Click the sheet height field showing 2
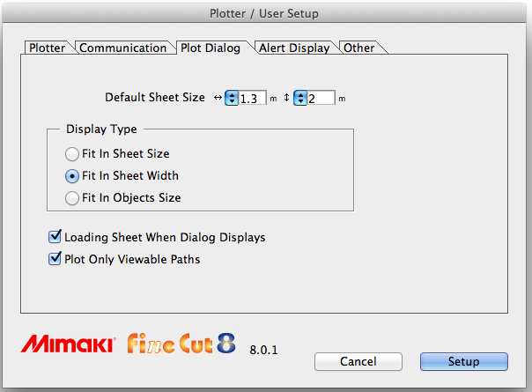532x392 pixels. (x=321, y=98)
